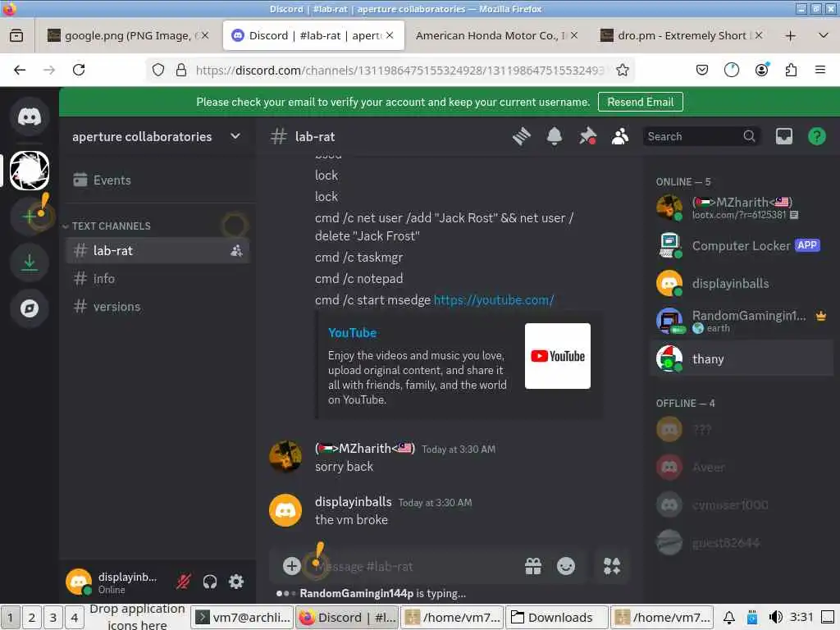Open the gift Nitro icon
The image size is (840, 630).
click(x=533, y=566)
